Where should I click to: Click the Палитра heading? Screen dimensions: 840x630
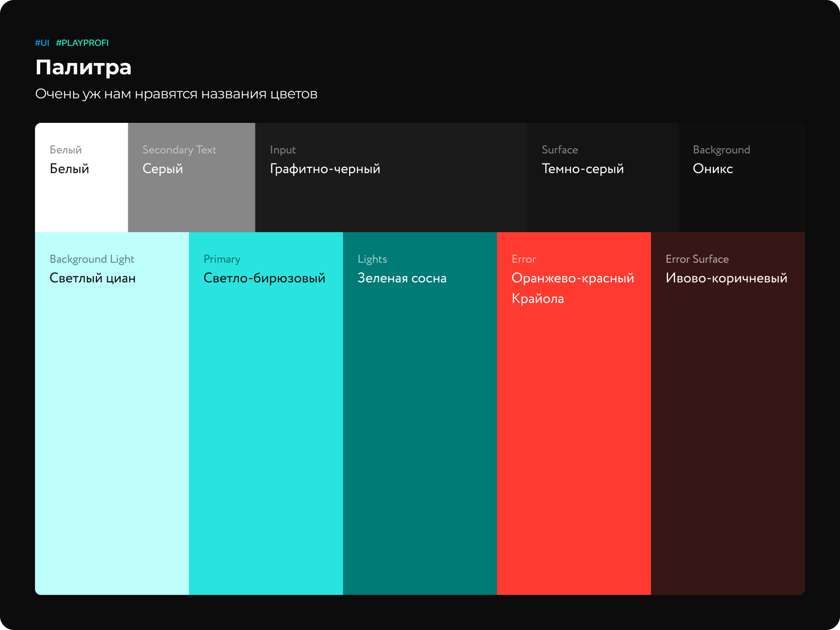[84, 68]
